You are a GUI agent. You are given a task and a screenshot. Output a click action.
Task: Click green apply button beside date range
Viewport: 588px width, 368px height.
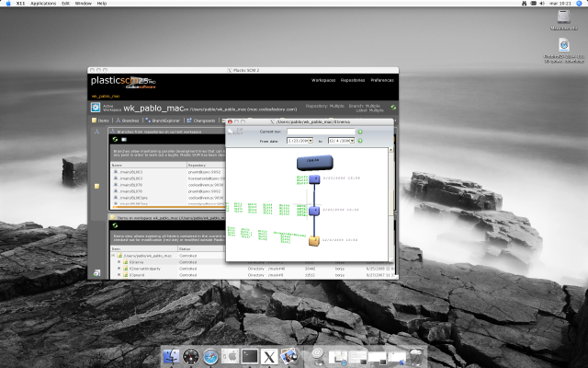pos(360,141)
